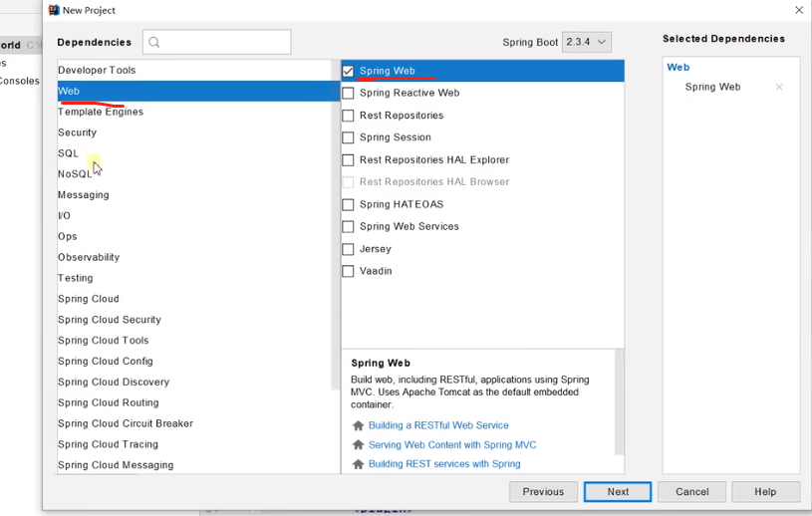Image resolution: width=812 pixels, height=516 pixels.
Task: Tick the Spring HATEOAS checkbox
Action: pyautogui.click(x=348, y=204)
